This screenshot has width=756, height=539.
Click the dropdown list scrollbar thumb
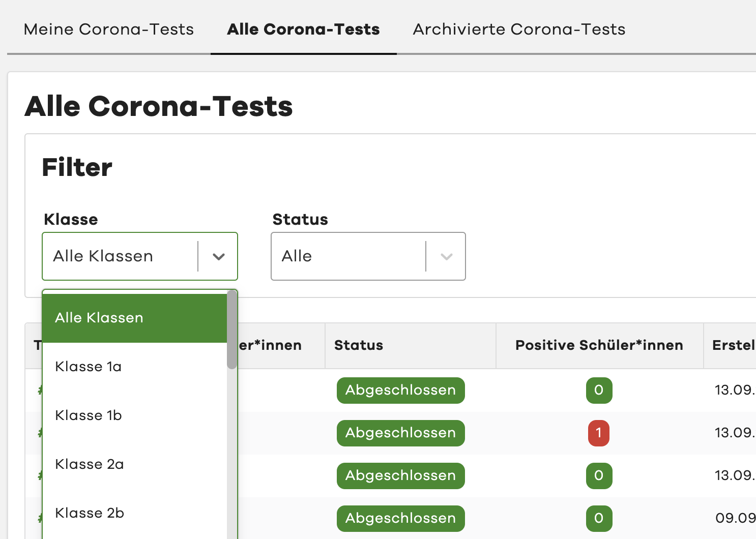[232, 330]
